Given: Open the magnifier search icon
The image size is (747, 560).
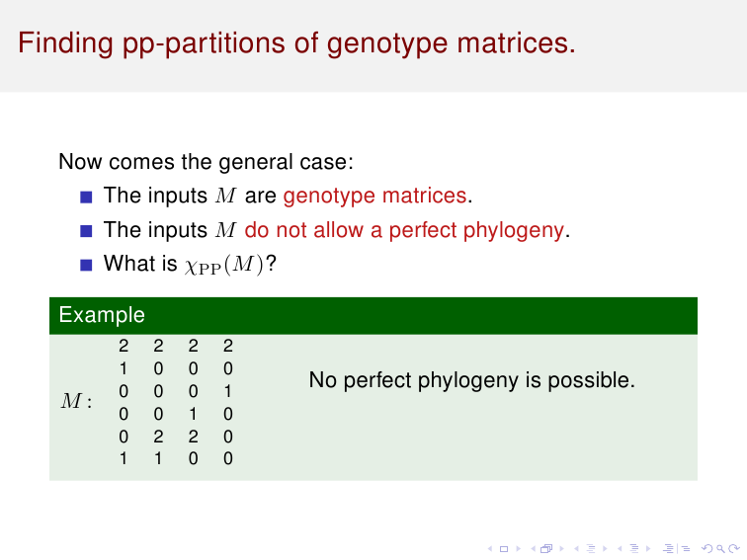Looking at the screenshot, I should click(720, 549).
